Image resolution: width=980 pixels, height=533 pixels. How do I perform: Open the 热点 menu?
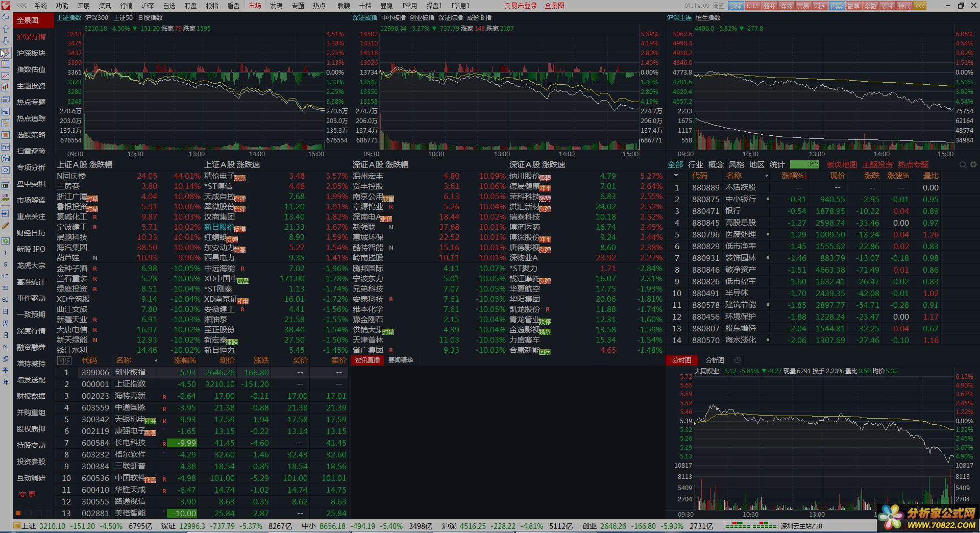(x=319, y=6)
